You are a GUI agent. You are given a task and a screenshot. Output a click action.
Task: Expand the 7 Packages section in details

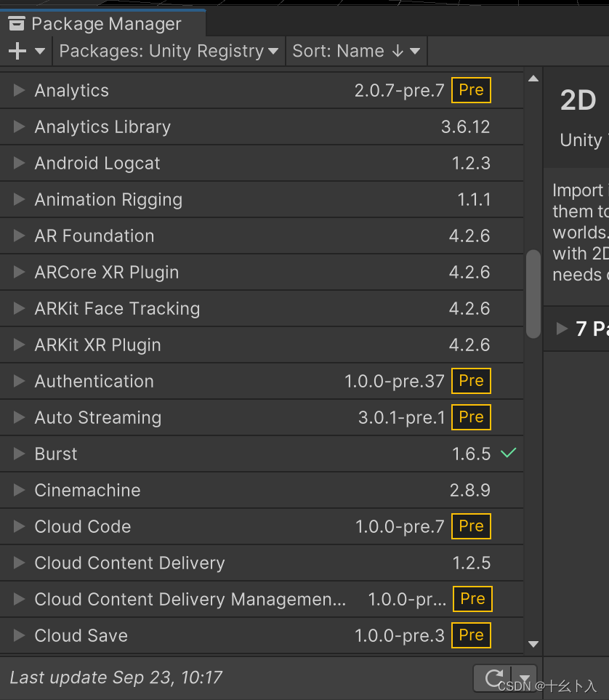click(562, 329)
